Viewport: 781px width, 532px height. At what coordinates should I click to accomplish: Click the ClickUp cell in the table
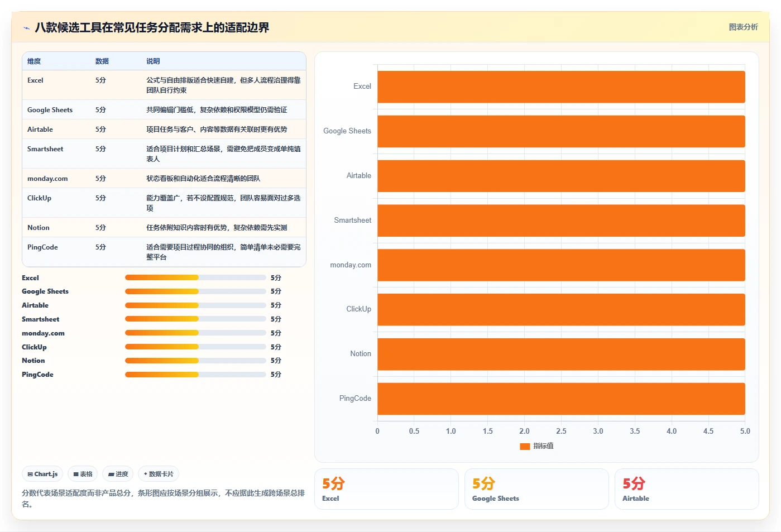click(39, 198)
